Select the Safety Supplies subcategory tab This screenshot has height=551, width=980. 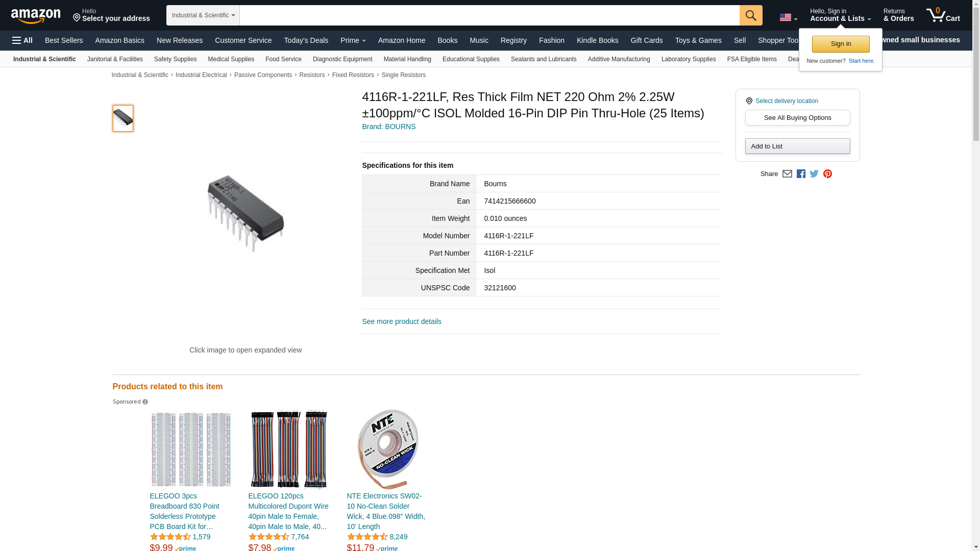click(x=175, y=59)
